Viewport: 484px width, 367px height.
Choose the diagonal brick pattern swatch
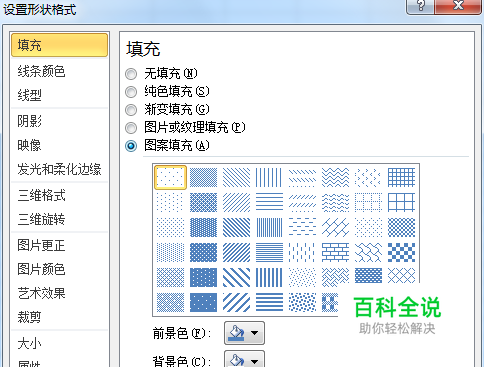[335, 227]
